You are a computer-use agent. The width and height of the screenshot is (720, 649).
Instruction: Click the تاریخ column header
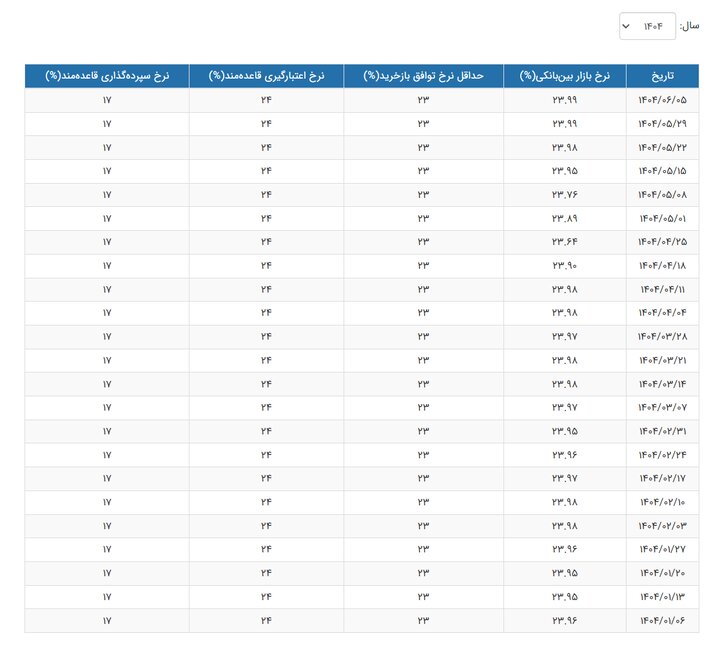click(663, 76)
